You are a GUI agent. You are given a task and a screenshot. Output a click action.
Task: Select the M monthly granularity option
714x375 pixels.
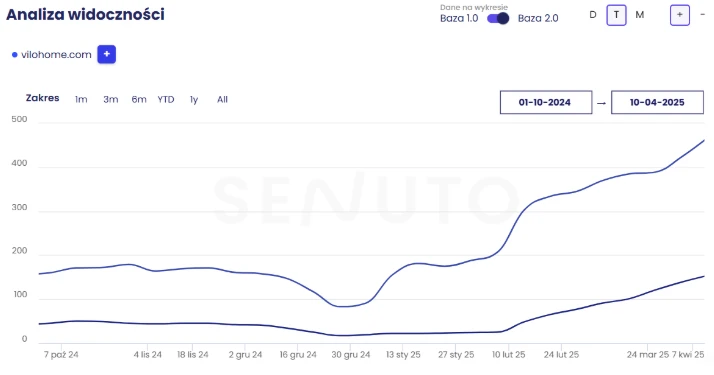click(640, 15)
